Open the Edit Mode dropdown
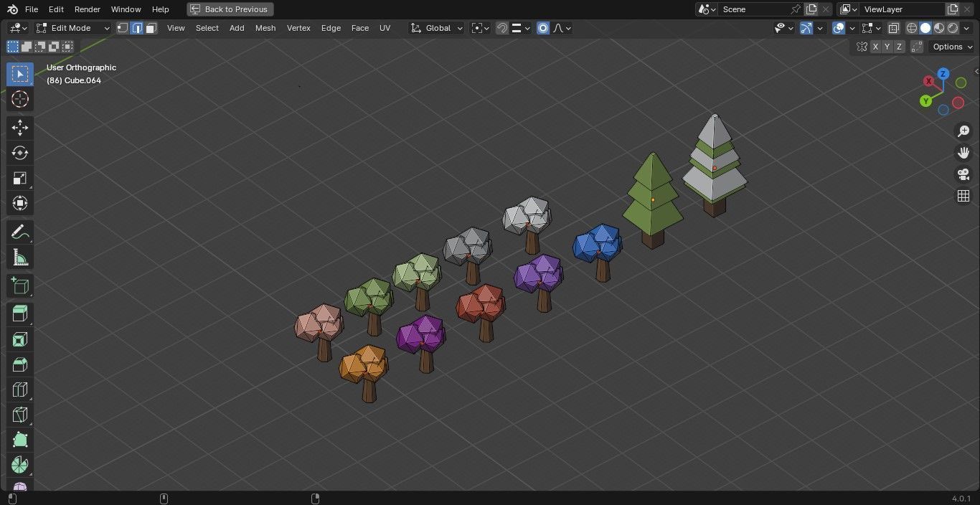Viewport: 980px width, 505px height. click(73, 28)
